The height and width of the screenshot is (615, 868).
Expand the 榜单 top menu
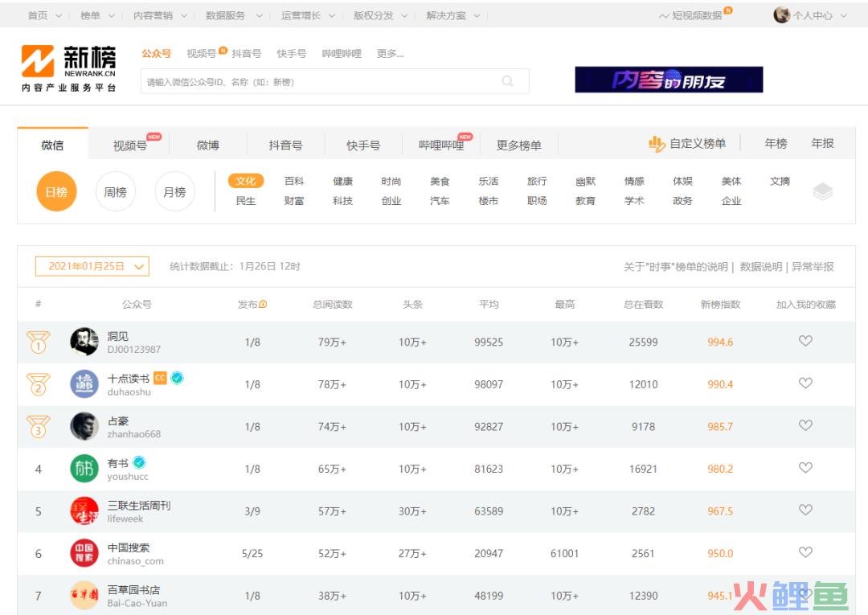click(97, 15)
